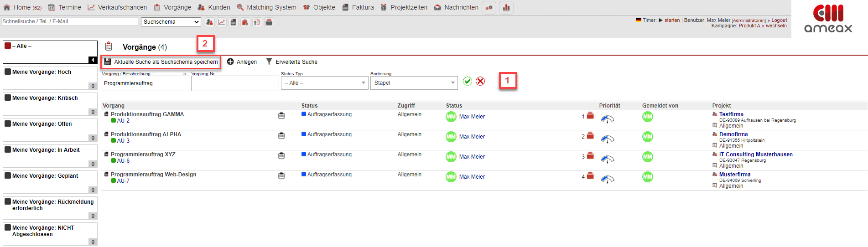
Task: Select 'Meine Vorgänge: Geplant' filter
Action: point(50,182)
